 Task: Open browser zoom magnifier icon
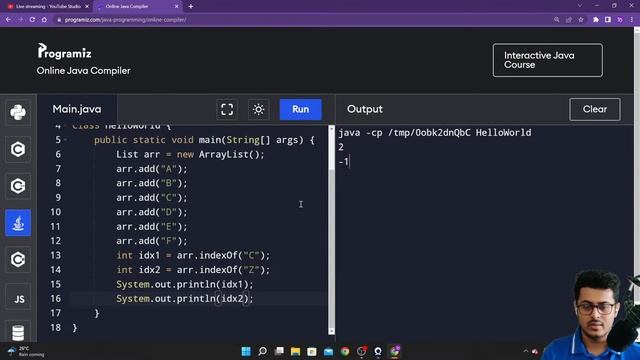(x=557, y=20)
